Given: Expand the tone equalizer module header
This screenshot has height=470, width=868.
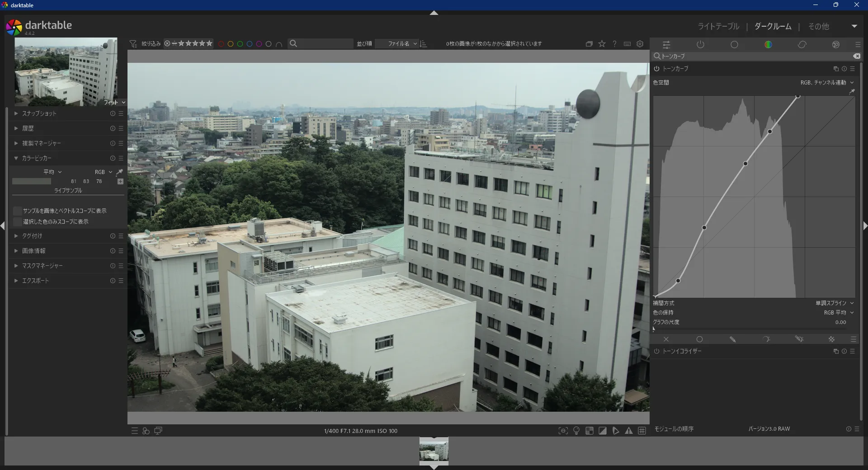Looking at the screenshot, I should point(682,351).
